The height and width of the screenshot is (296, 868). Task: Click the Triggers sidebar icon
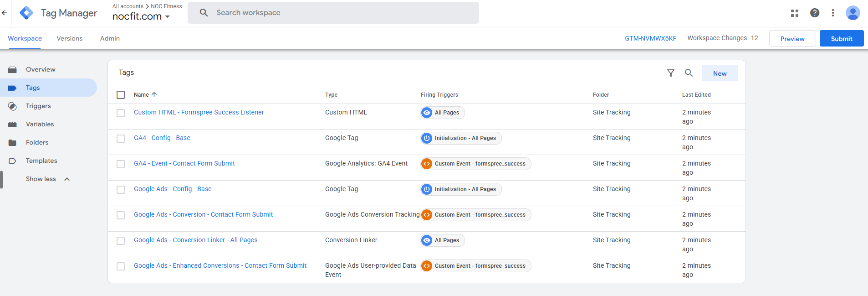point(12,106)
